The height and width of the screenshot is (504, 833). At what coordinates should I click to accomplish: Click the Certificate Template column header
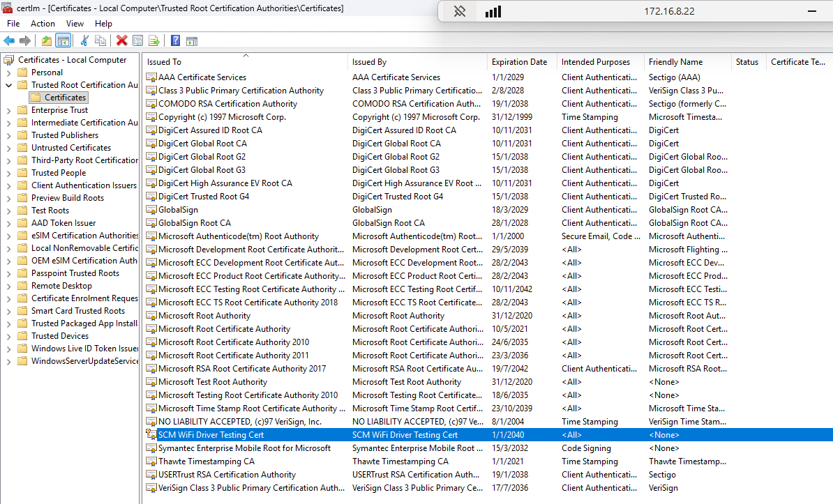(799, 61)
